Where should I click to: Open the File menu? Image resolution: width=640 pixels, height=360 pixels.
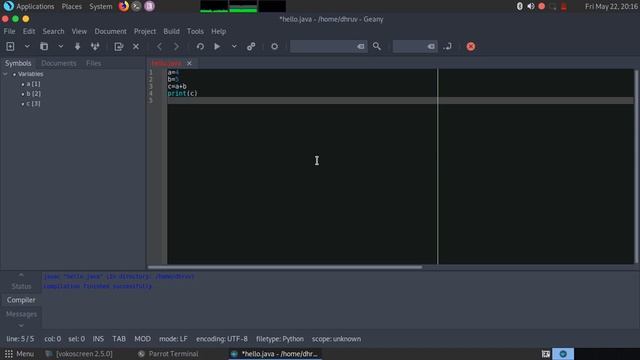pos(9,31)
